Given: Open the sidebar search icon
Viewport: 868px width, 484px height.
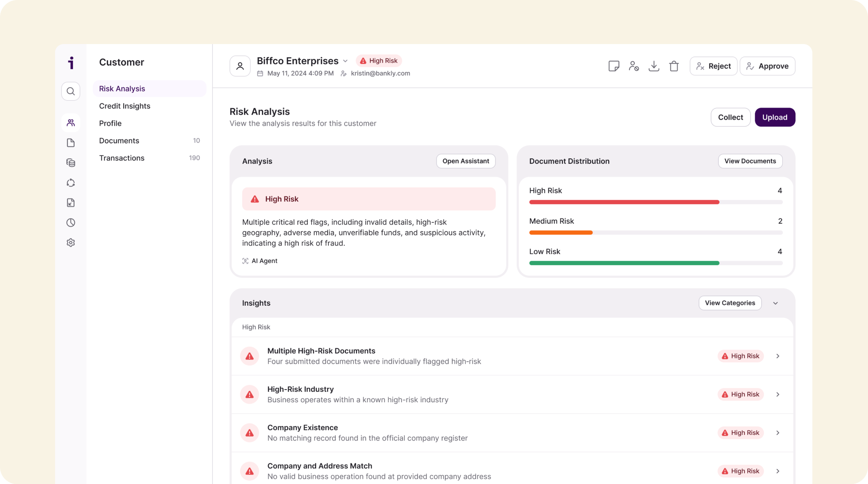Looking at the screenshot, I should pyautogui.click(x=71, y=91).
